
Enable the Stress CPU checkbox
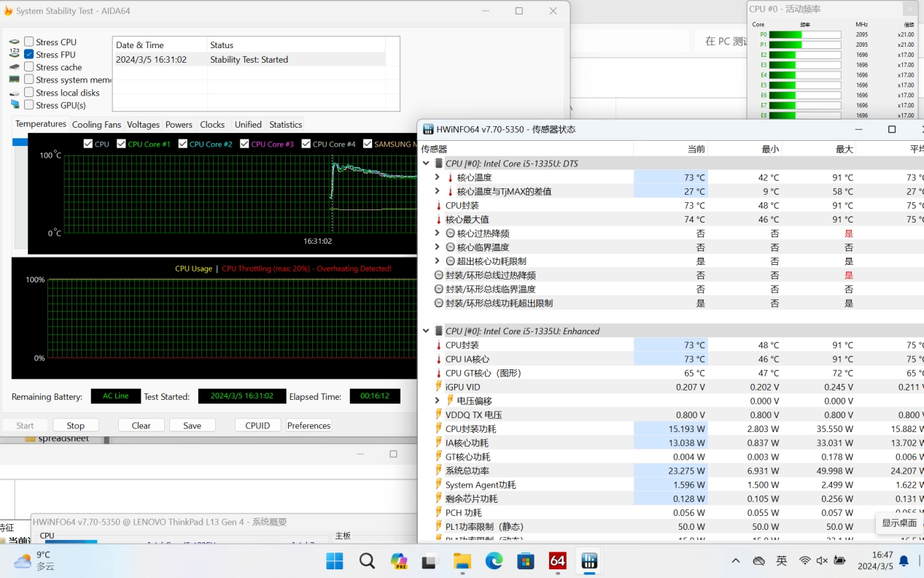coord(29,42)
